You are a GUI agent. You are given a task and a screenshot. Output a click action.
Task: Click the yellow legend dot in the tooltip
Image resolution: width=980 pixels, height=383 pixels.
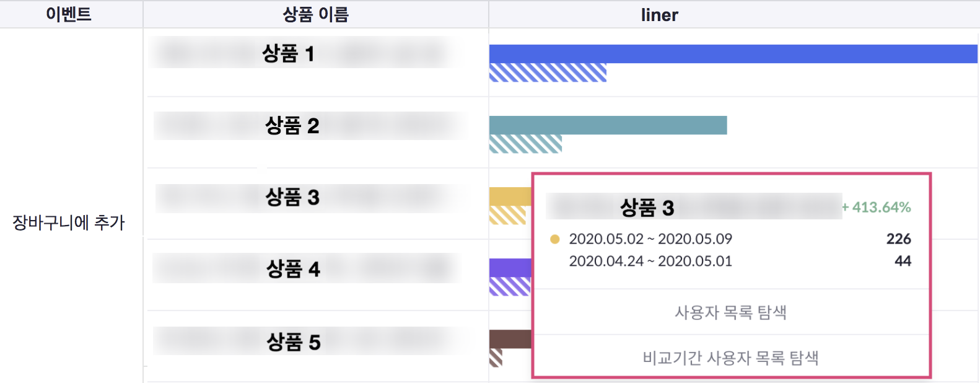(554, 239)
